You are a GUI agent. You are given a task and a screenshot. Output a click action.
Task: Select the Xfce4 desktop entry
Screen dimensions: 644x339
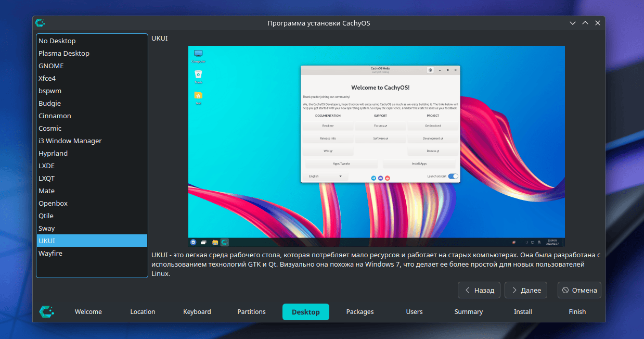[x=47, y=78]
